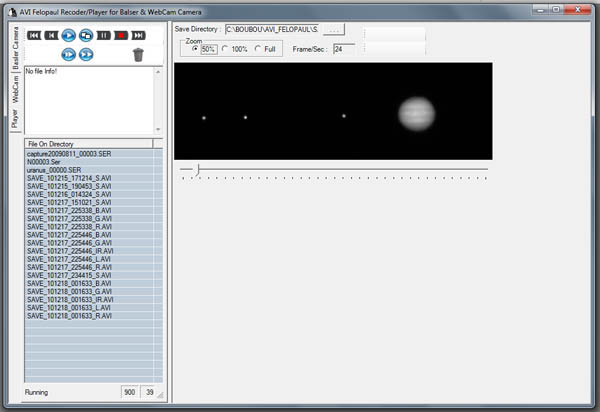
Task: Switch to the Basler Camera tab
Action: pyautogui.click(x=15, y=48)
